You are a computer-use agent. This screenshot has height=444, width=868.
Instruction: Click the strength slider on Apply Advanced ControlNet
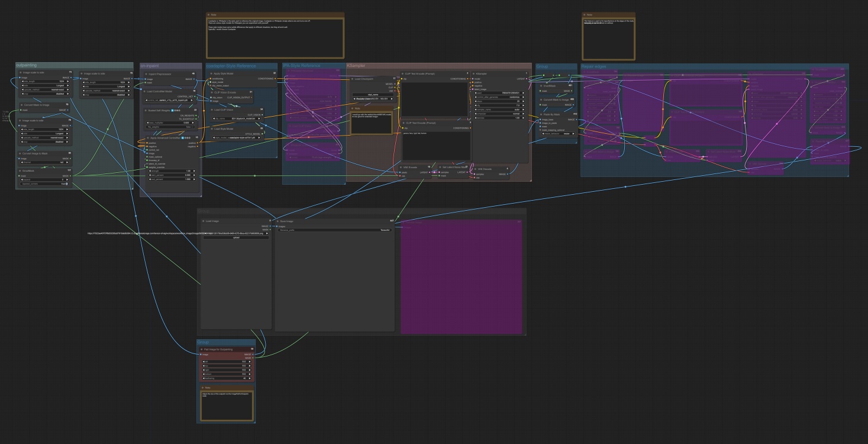(172, 171)
